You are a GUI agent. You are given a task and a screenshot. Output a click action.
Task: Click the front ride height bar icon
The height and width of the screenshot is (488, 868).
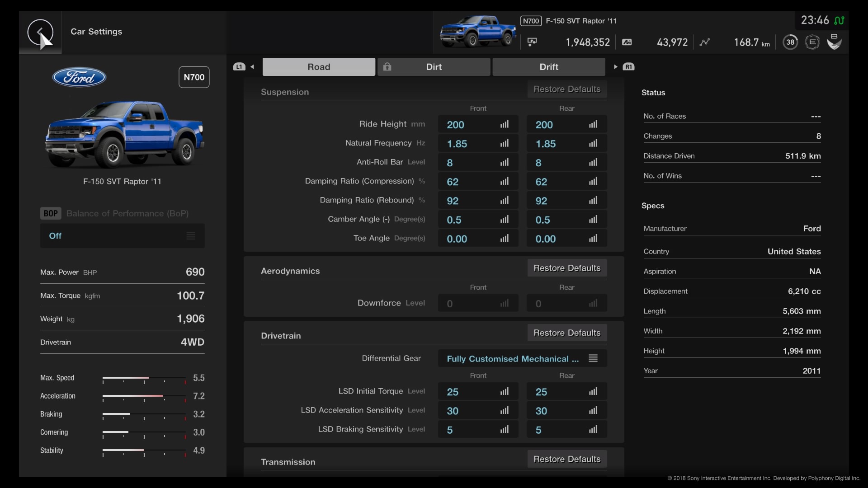point(505,124)
